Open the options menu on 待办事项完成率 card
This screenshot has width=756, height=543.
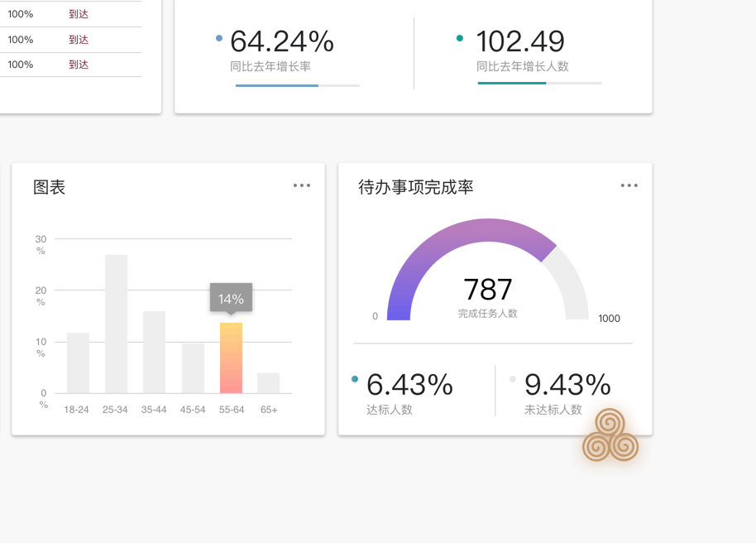pos(629,185)
